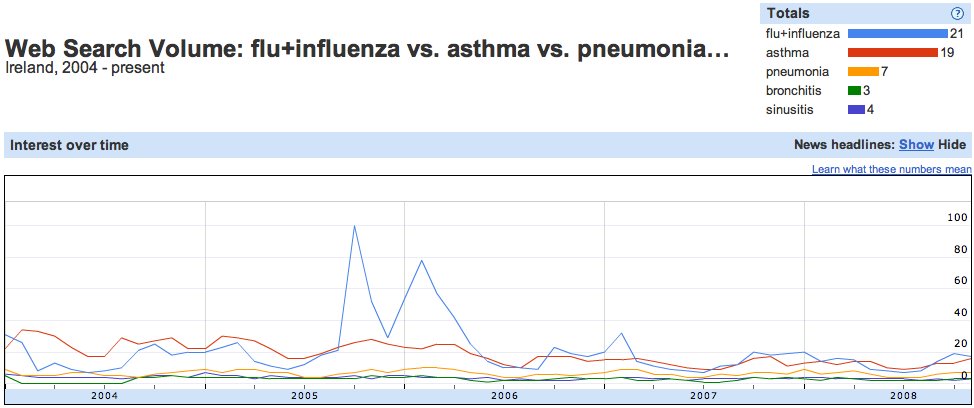
Task: Click the 2006 year label on timeline
Action: [x=504, y=396]
